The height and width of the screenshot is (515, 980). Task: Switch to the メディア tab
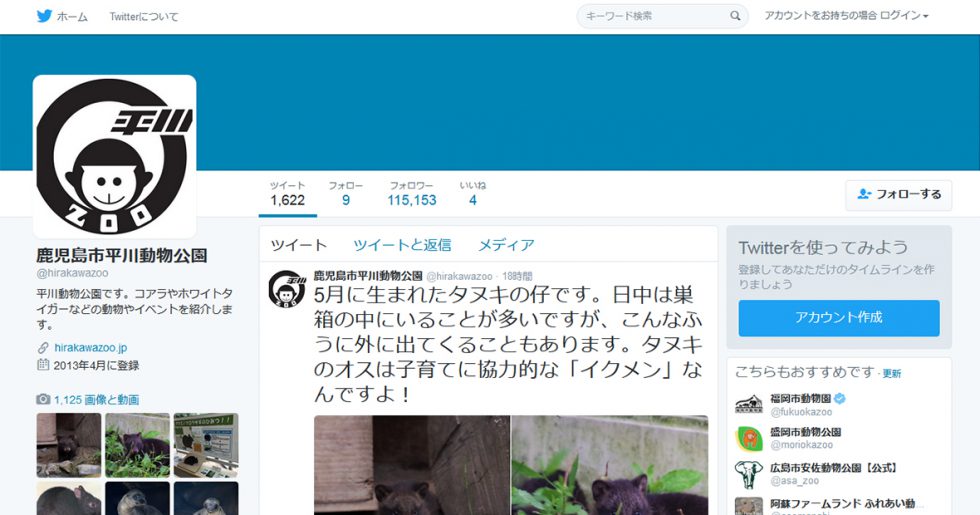[x=506, y=245]
